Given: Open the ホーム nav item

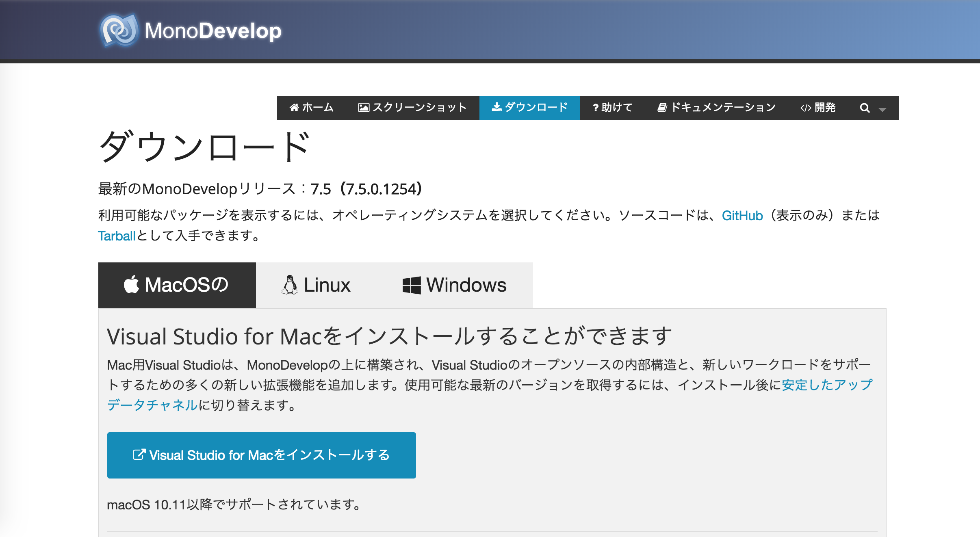Looking at the screenshot, I should pos(311,108).
